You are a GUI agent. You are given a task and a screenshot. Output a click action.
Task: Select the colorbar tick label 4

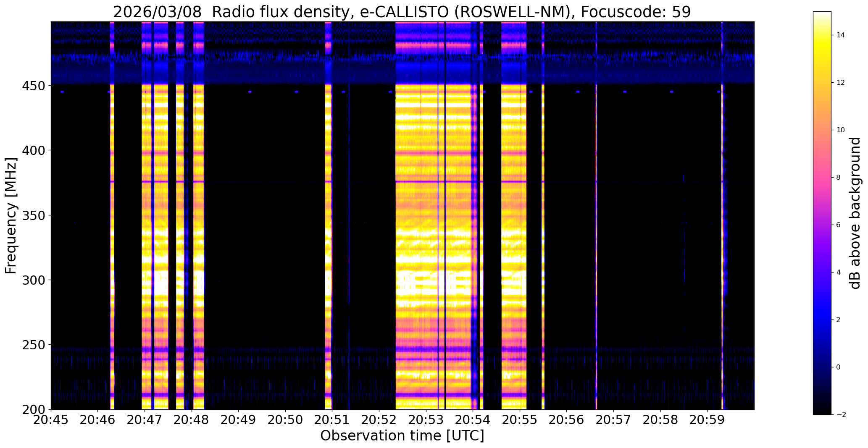point(839,272)
